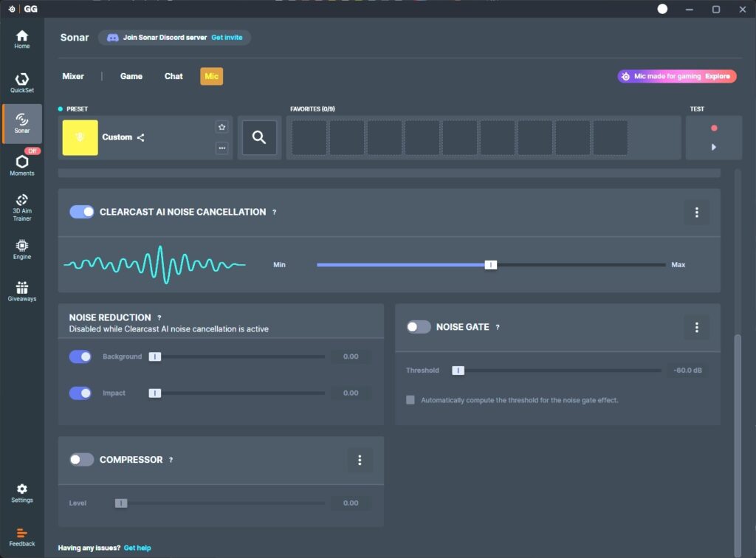756x558 pixels.
Task: Click the vertical scrollbar thumb
Action: click(x=738, y=446)
